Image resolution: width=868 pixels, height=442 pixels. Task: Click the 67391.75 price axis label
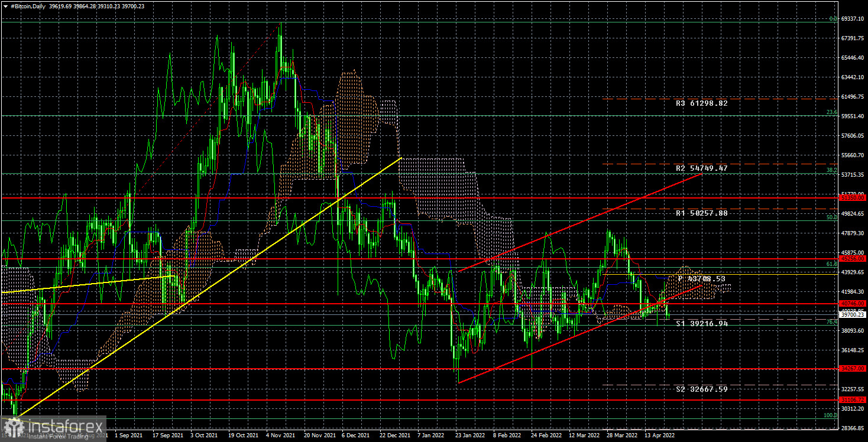click(x=853, y=38)
